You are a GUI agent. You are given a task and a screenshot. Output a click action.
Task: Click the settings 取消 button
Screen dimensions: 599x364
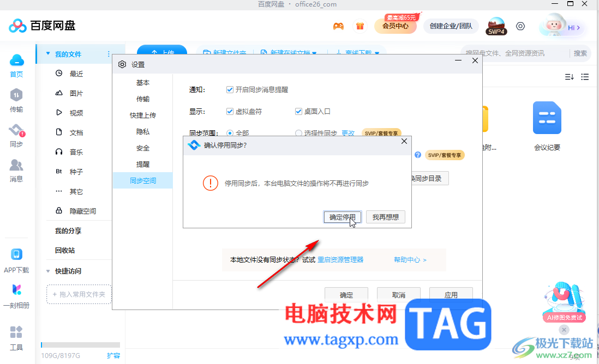399,295
